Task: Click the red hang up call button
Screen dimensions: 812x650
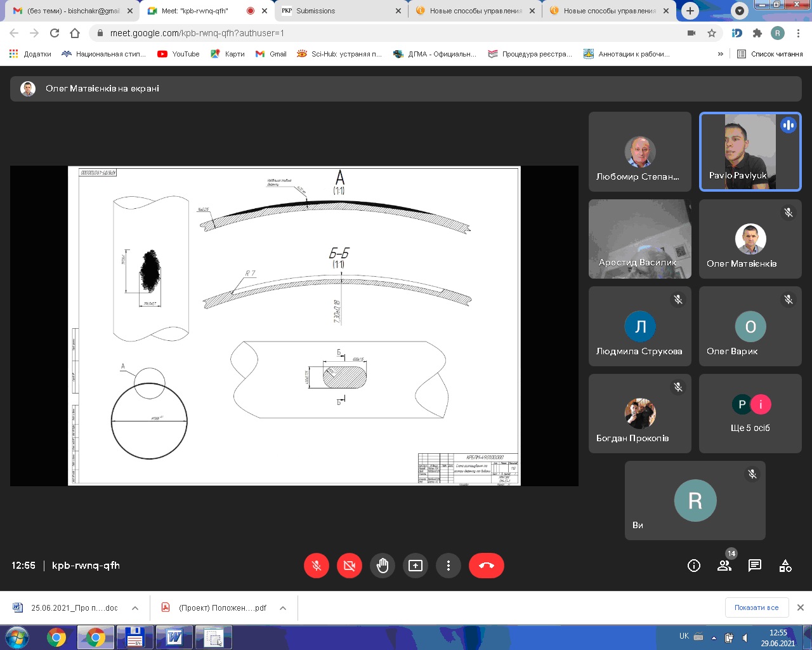Action: point(486,566)
